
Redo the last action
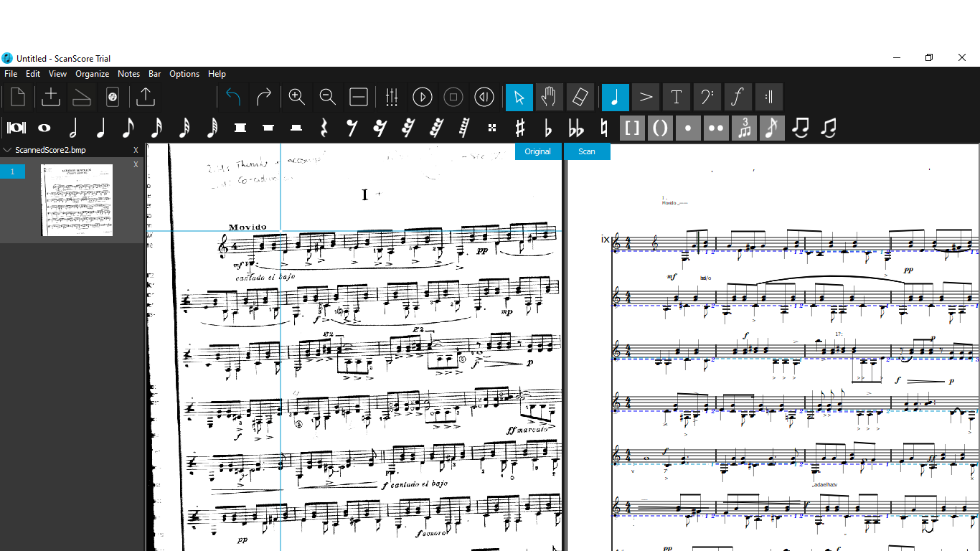[264, 97]
